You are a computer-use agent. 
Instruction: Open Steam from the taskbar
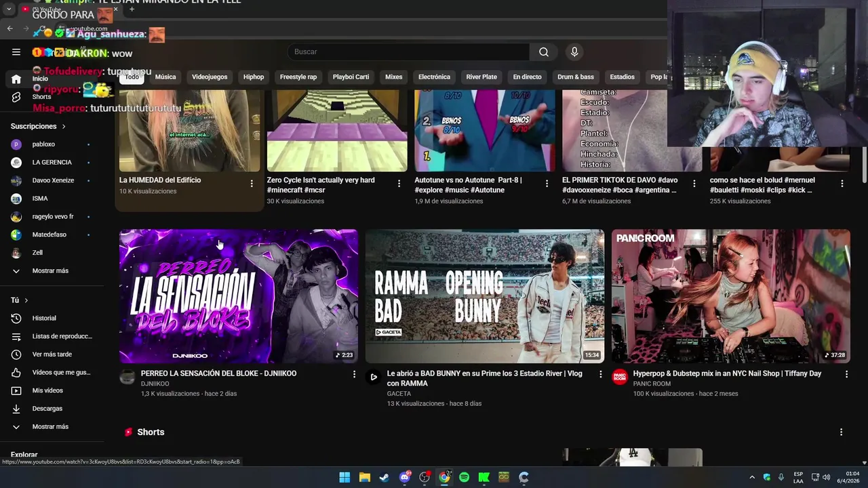(384, 477)
